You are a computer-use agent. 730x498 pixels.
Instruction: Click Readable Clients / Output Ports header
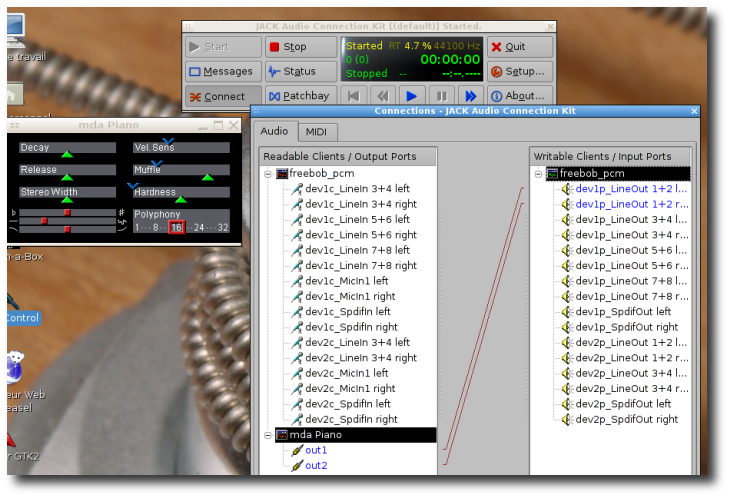pos(348,157)
